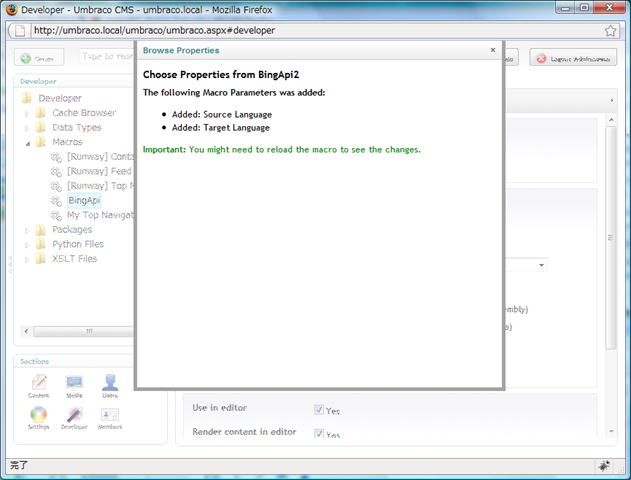Click 'Added: Source Language' text
The height and width of the screenshot is (480, 631).
[222, 115]
